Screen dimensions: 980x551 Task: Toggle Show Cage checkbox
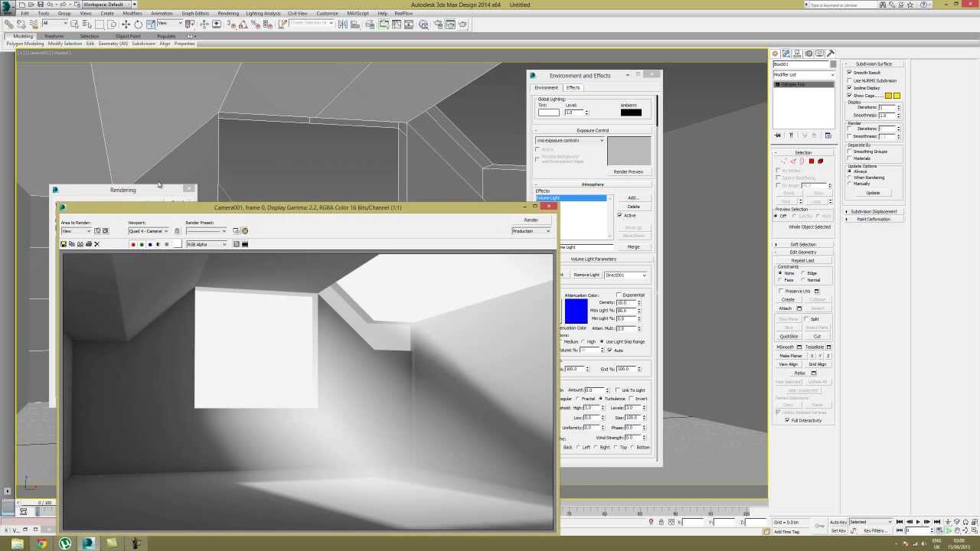pos(849,95)
